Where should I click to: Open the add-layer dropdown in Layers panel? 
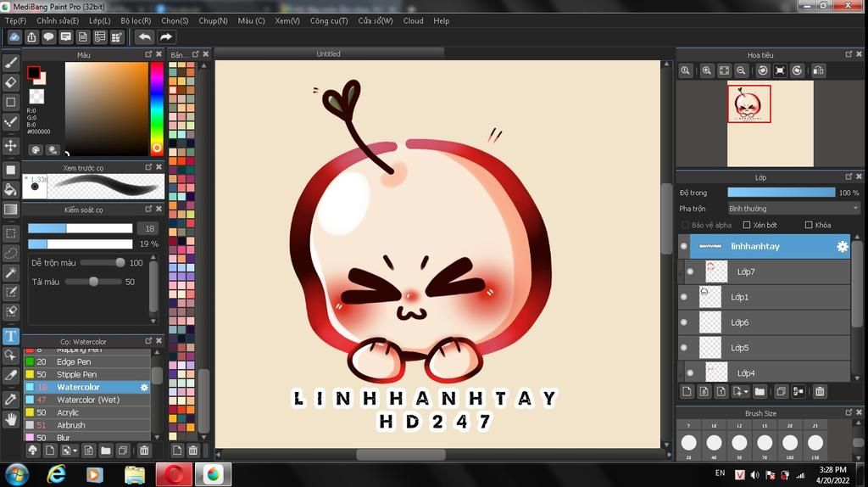coord(746,392)
